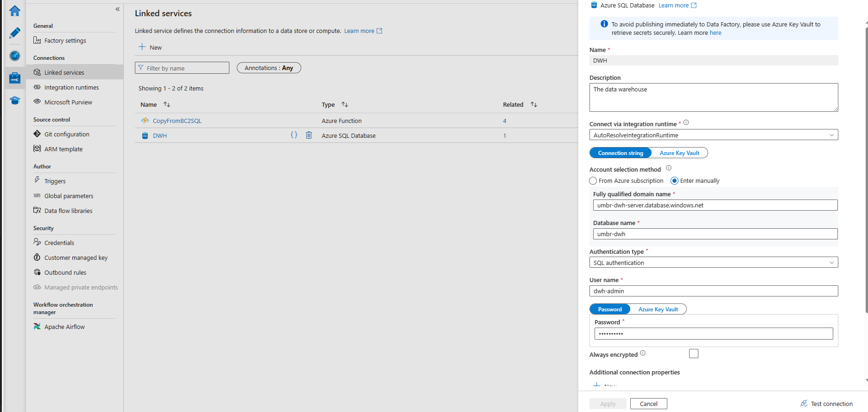Open the Author pencil icon
Screen dimensions: 868x412
pyautogui.click(x=15, y=33)
